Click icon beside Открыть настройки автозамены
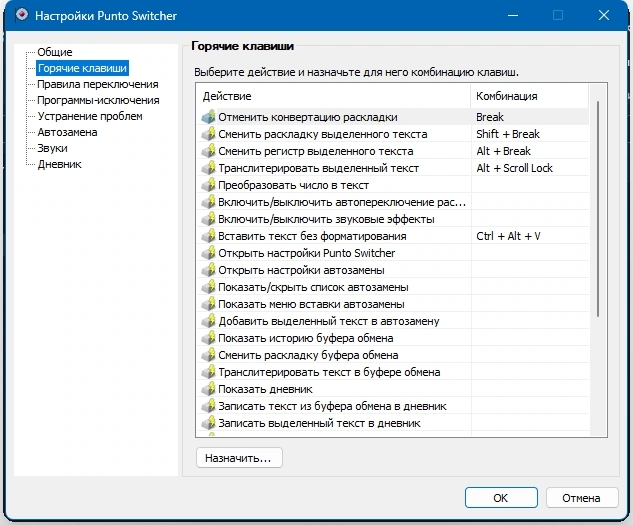 (208, 270)
